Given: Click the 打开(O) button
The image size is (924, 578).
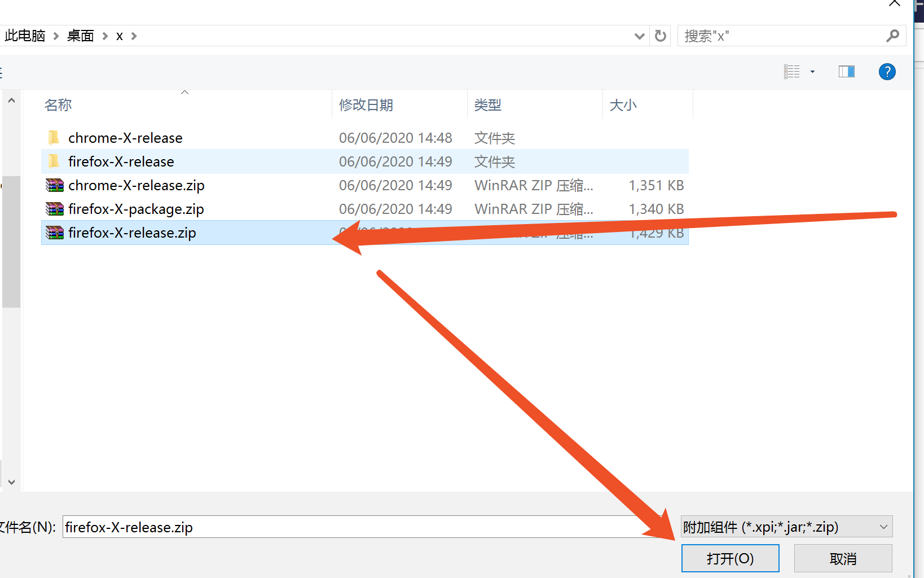Looking at the screenshot, I should 730,558.
